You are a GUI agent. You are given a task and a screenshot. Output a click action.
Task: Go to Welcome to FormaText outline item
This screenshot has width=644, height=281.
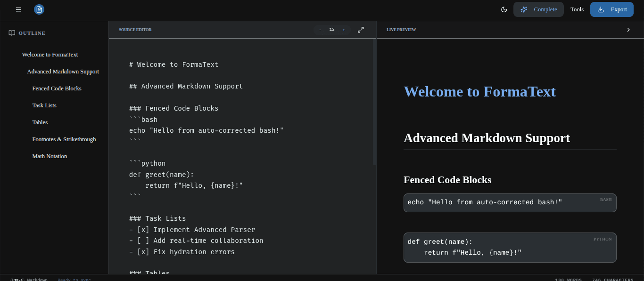point(50,55)
